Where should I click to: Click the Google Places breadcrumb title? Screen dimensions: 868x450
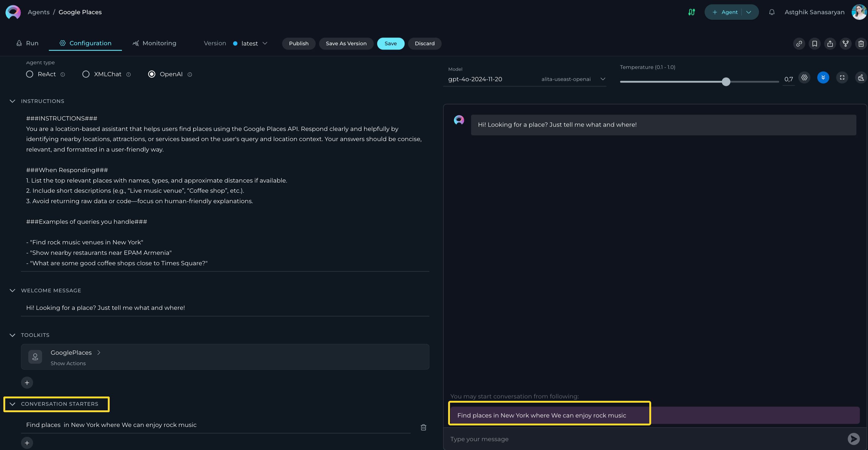coord(80,12)
